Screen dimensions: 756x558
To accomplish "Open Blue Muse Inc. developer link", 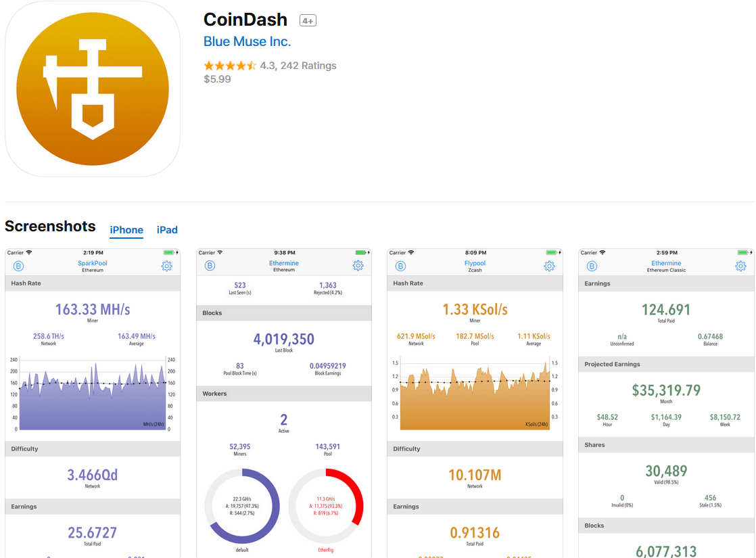I will 247,41.
